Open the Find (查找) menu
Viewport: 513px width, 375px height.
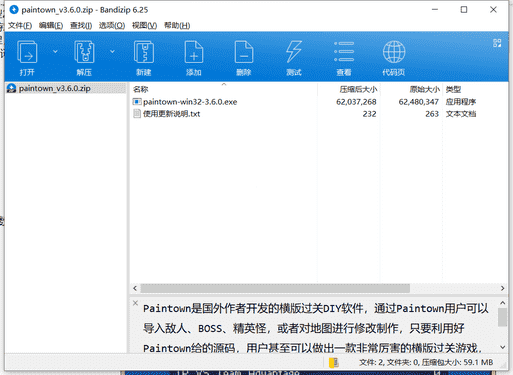point(81,26)
